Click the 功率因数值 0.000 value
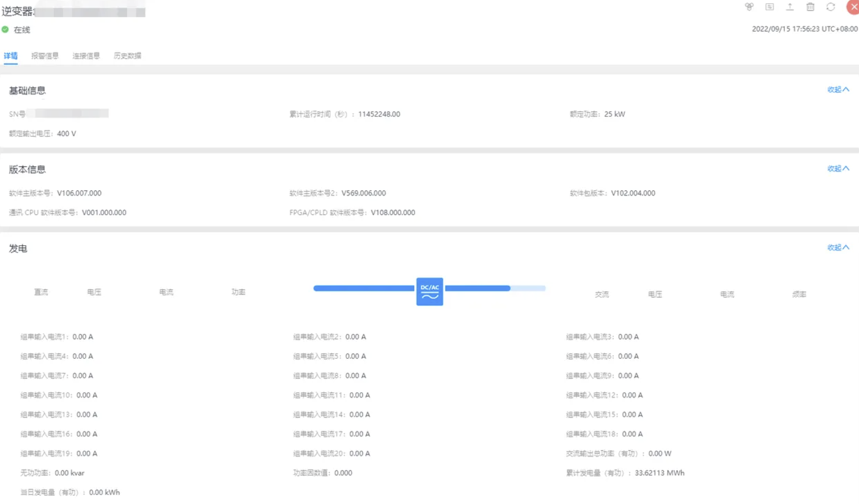Screen dimensions: 859x504 pos(343,472)
